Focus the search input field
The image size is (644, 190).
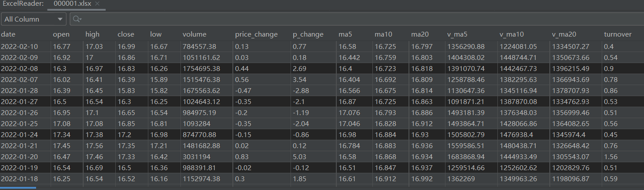357,19
